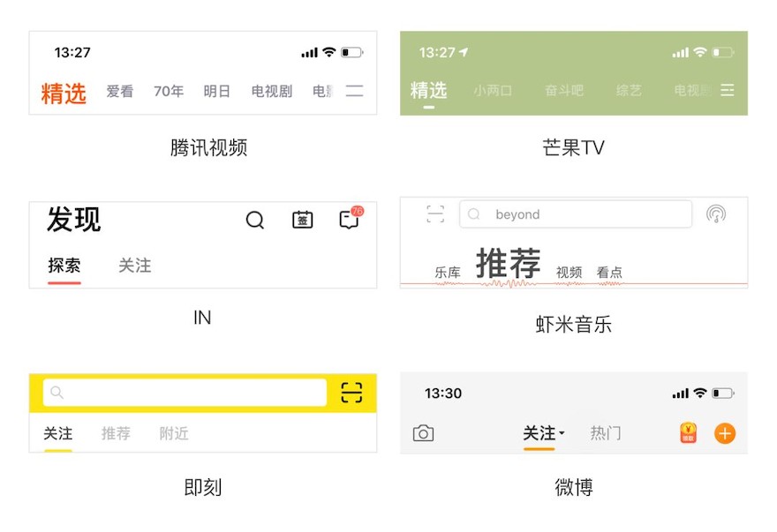The height and width of the screenshot is (532, 777).
Task: Switch to the 看点 tab
Action: [609, 272]
